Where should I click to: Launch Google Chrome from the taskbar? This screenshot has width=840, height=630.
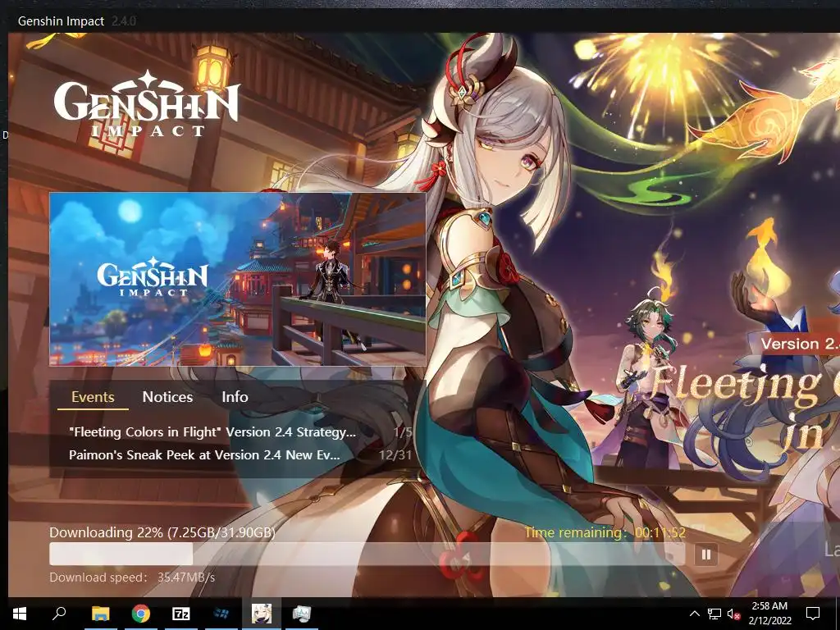coord(141,614)
